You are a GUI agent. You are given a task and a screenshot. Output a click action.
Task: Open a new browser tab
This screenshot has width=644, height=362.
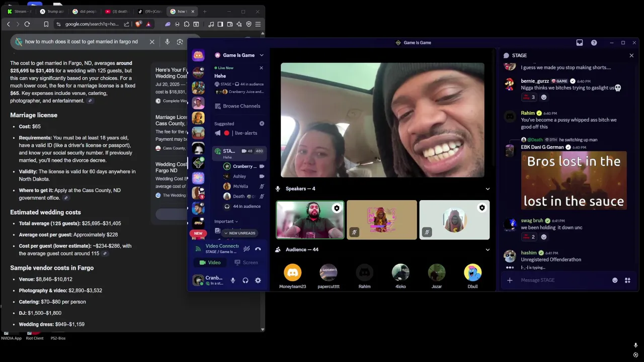(205, 12)
